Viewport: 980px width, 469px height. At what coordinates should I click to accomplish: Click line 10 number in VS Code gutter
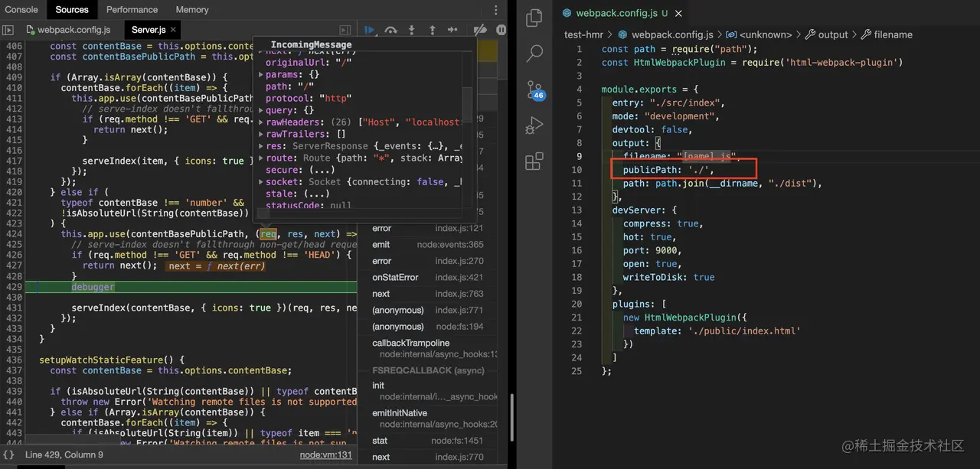(x=577, y=170)
